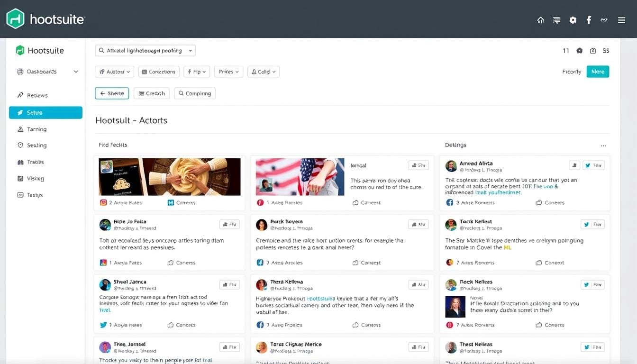Click the home icon in top bar
This screenshot has width=637, height=364.
pyautogui.click(x=540, y=20)
